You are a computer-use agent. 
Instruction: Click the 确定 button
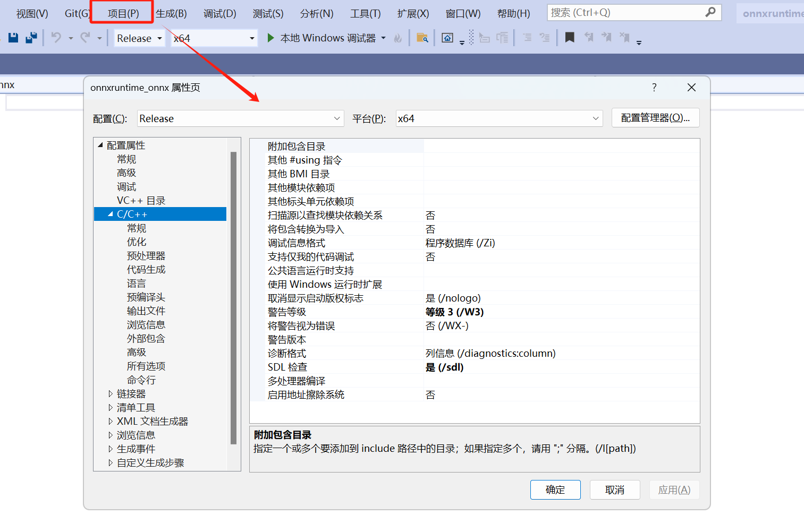coord(555,490)
